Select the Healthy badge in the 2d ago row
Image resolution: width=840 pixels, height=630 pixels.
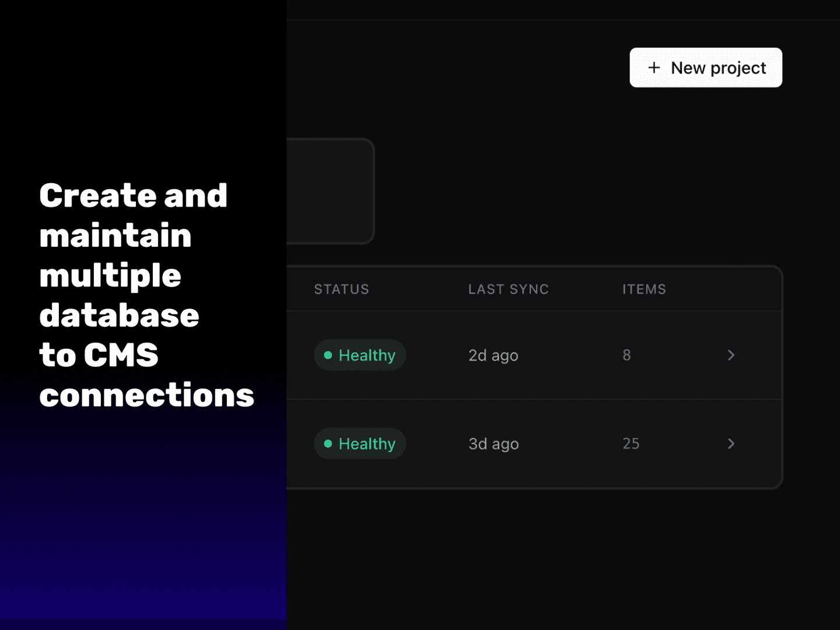(x=360, y=355)
